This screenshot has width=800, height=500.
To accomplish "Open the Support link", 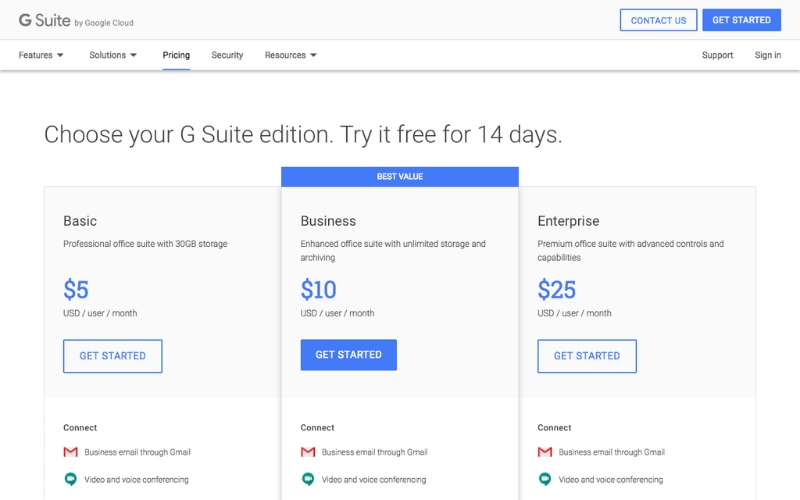I will tap(717, 55).
